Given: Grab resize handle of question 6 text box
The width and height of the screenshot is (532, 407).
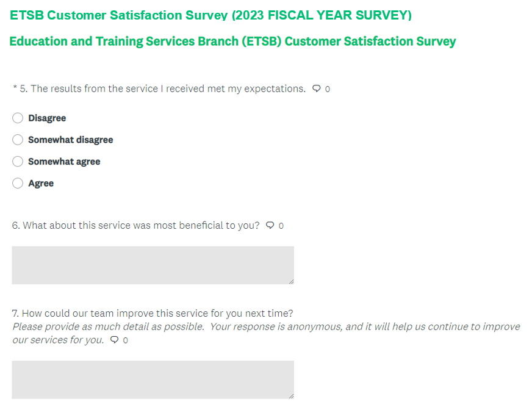Looking at the screenshot, I should tap(291, 281).
